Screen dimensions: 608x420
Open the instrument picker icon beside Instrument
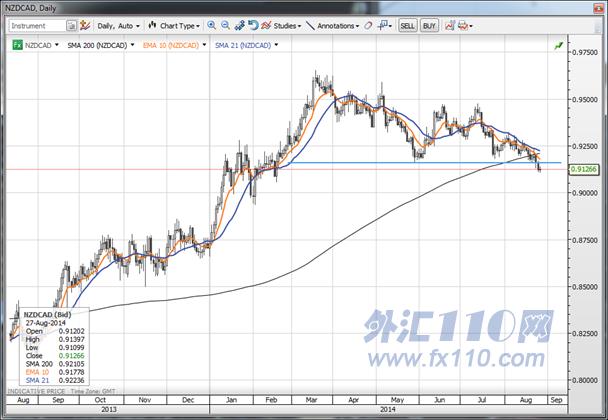coord(72,26)
